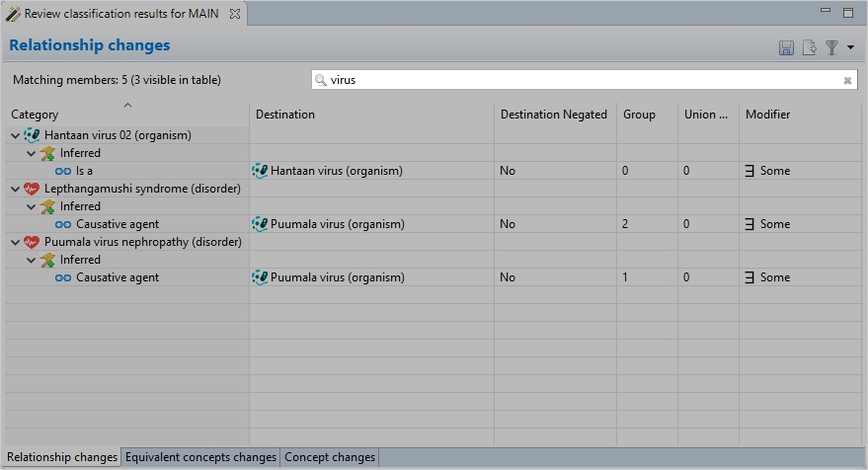Click the Puumala virus nephropathy heart icon
Image resolution: width=868 pixels, height=470 pixels.
[x=32, y=242]
